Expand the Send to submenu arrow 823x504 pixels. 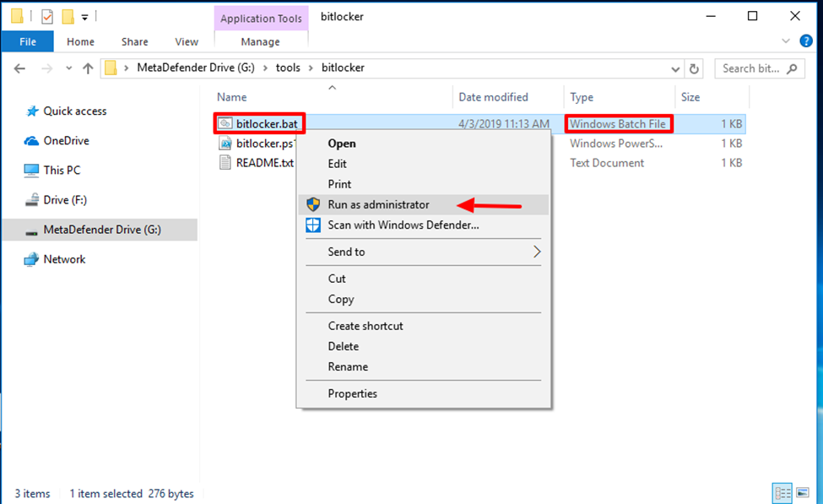pos(536,252)
